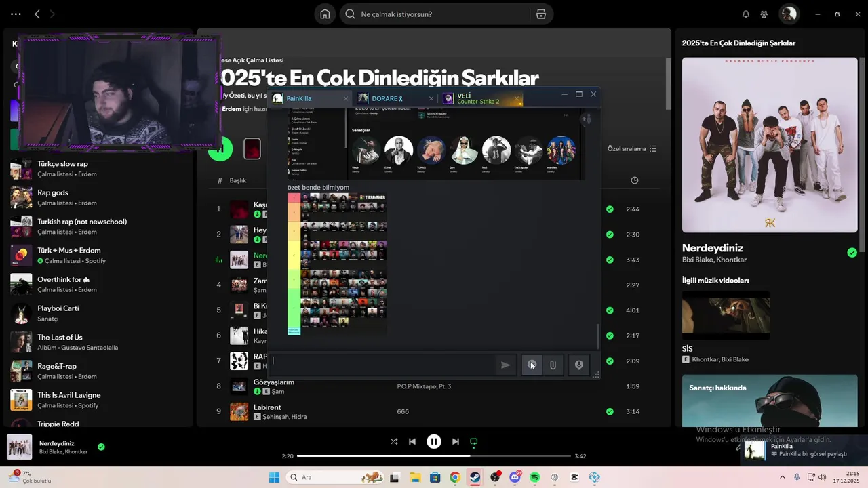Seek on the song progress bar
868x488 pixels.
coord(433,456)
